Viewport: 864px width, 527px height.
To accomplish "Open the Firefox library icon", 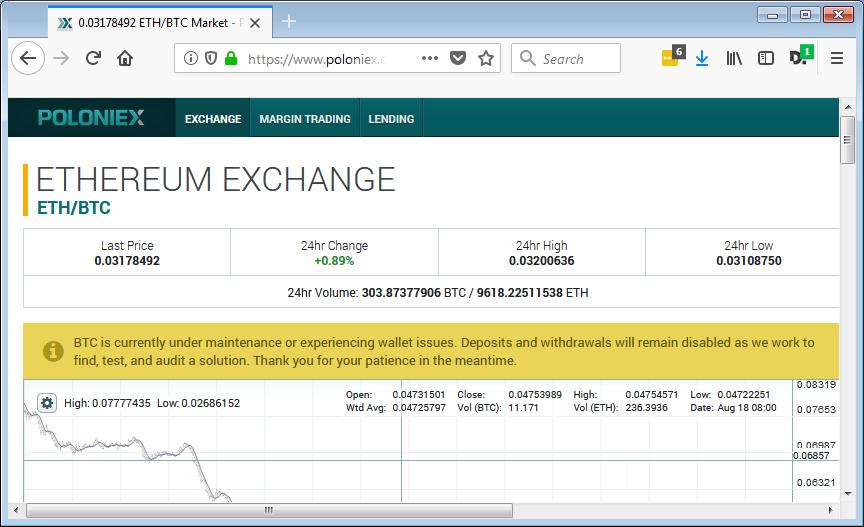I will 734,58.
